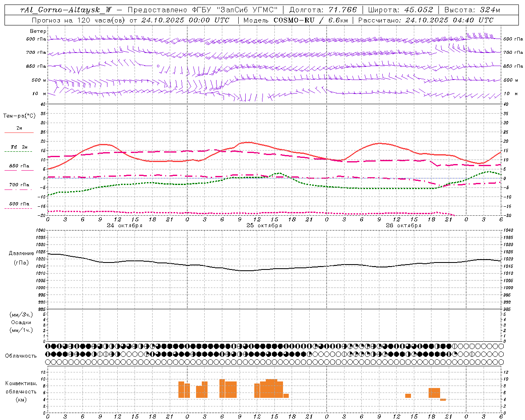Click the 25 октября date label
The image size is (525, 420).
pyautogui.click(x=264, y=226)
